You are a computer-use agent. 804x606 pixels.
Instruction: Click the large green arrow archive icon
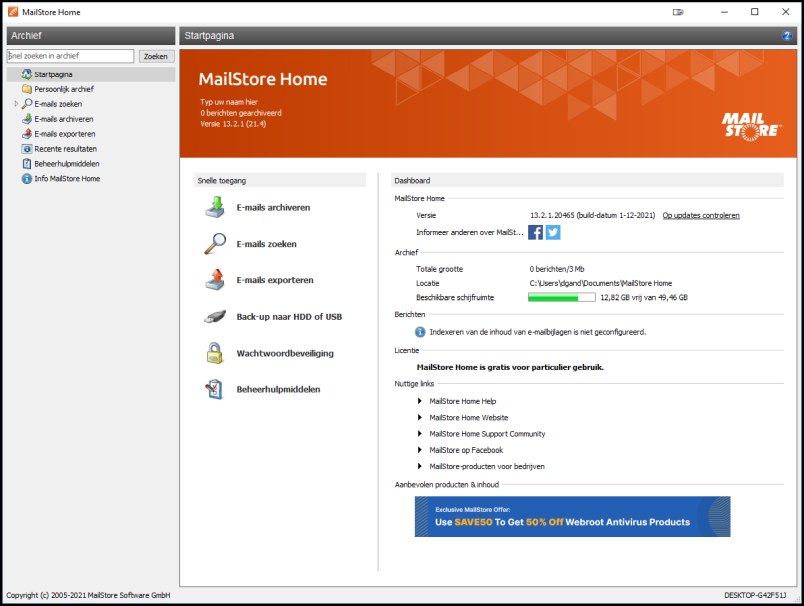pyautogui.click(x=215, y=207)
